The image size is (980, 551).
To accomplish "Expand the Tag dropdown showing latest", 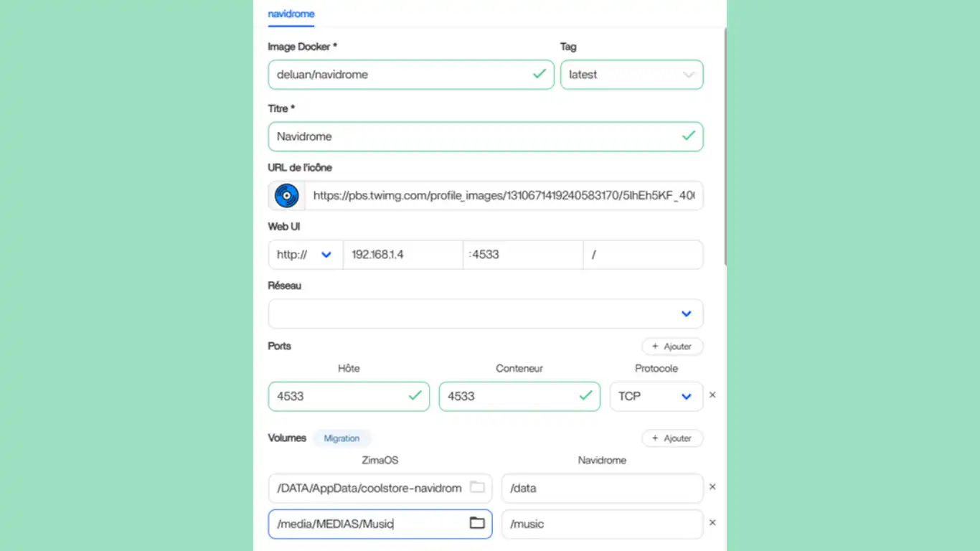I will (688, 74).
